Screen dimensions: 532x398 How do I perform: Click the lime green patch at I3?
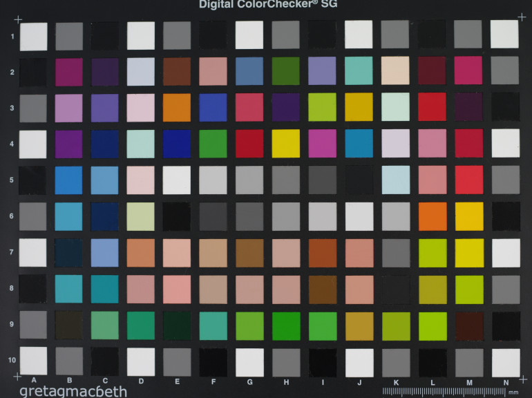[323, 107]
